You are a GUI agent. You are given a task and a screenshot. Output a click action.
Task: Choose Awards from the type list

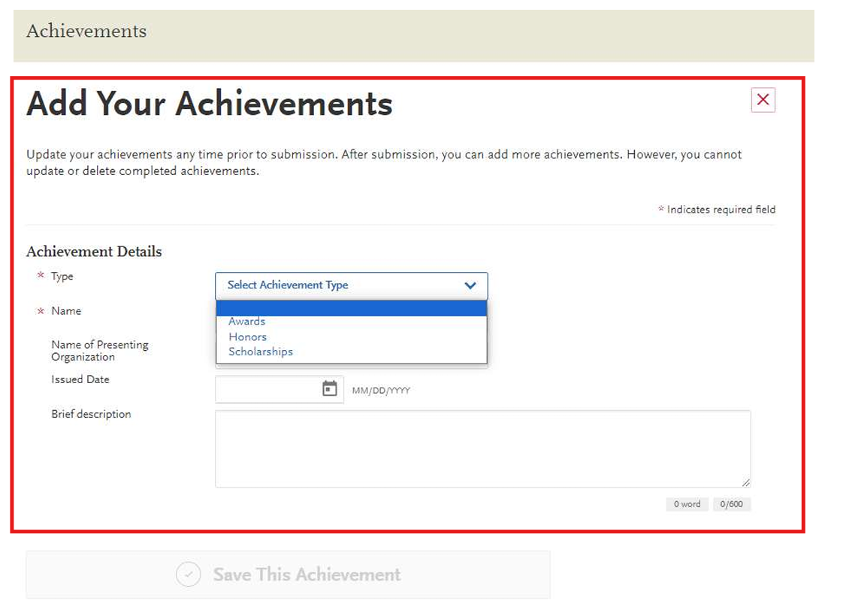tap(246, 322)
